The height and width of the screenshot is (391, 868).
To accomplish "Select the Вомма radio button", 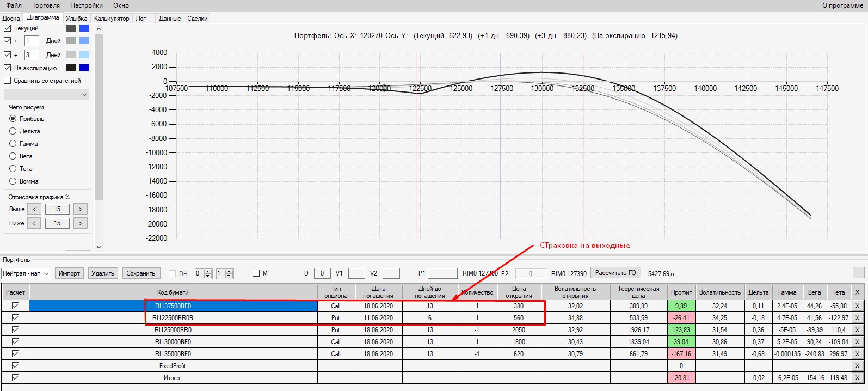I will point(13,181).
